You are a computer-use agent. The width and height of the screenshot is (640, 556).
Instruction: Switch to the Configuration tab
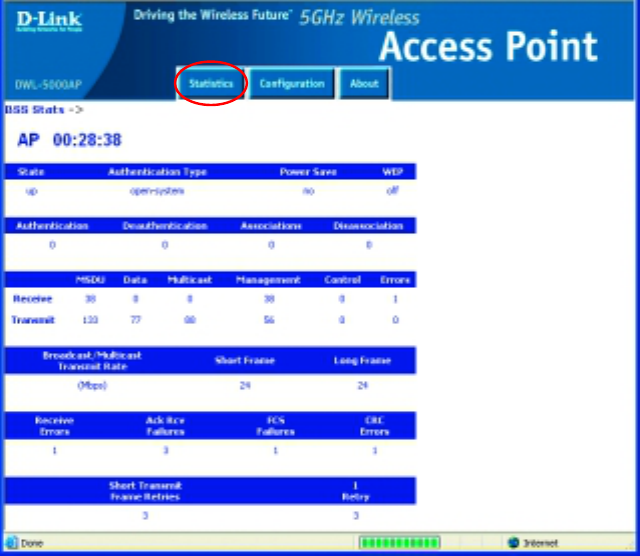[292, 84]
